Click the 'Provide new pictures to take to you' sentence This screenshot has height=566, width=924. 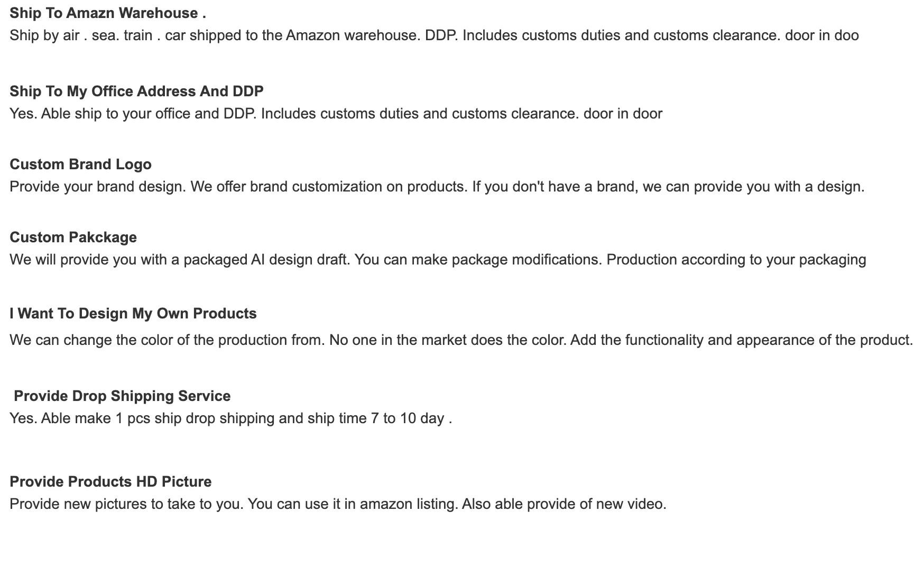coord(126,504)
